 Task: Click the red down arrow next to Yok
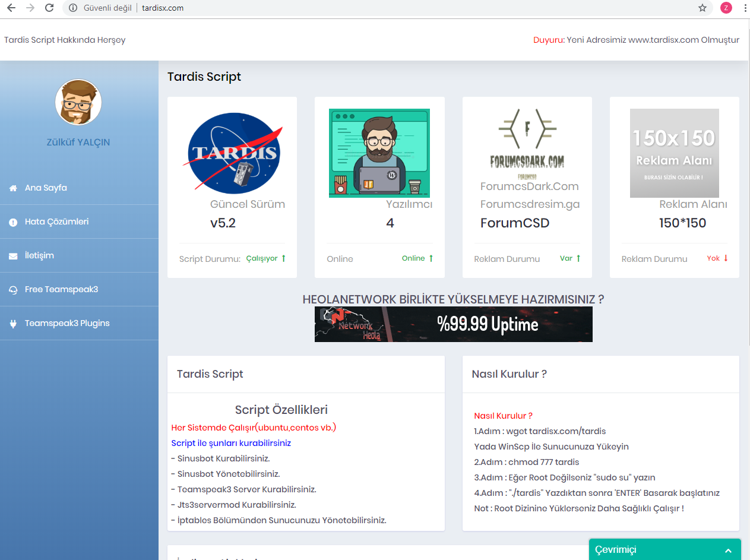point(726,258)
